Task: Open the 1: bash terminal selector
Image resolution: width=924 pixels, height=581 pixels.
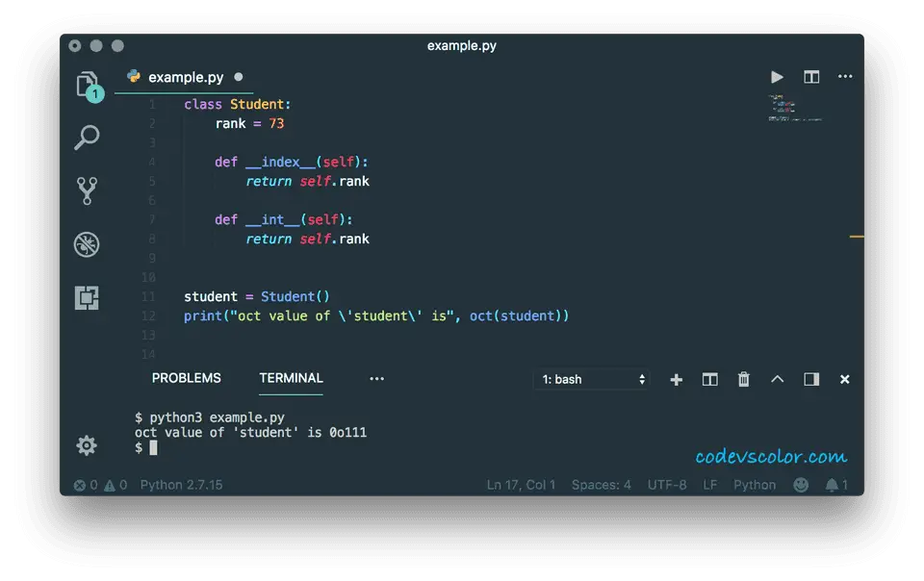Action: click(x=592, y=380)
